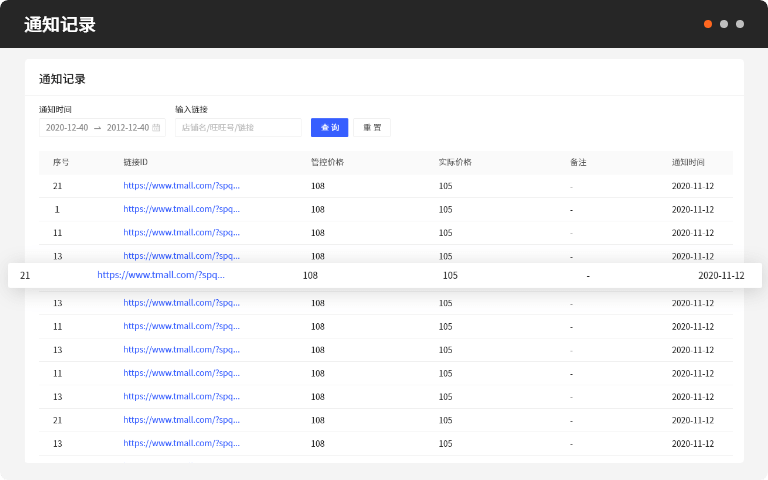Select the 管控价格 column header
Image resolution: width=768 pixels, height=480 pixels.
pos(327,162)
